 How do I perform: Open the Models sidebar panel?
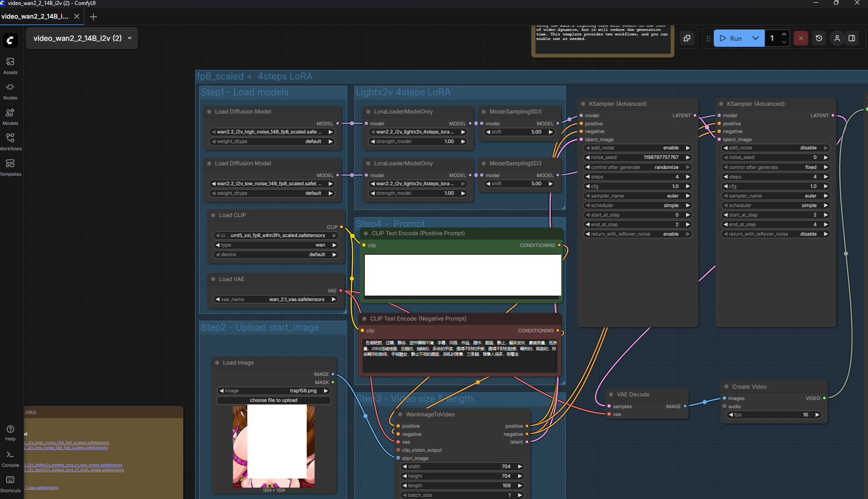point(10,117)
